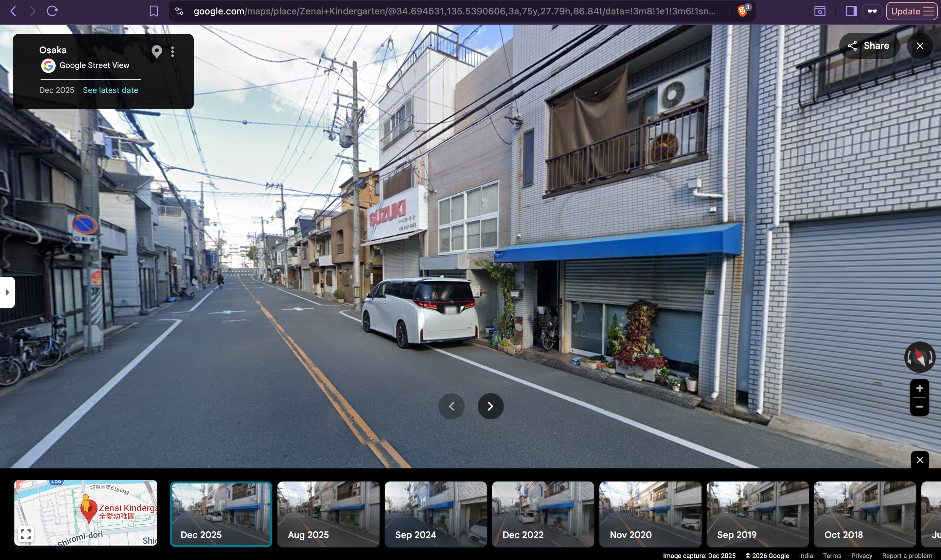941x560 pixels.
Task: Open the Privacy link
Action: pyautogui.click(x=862, y=555)
